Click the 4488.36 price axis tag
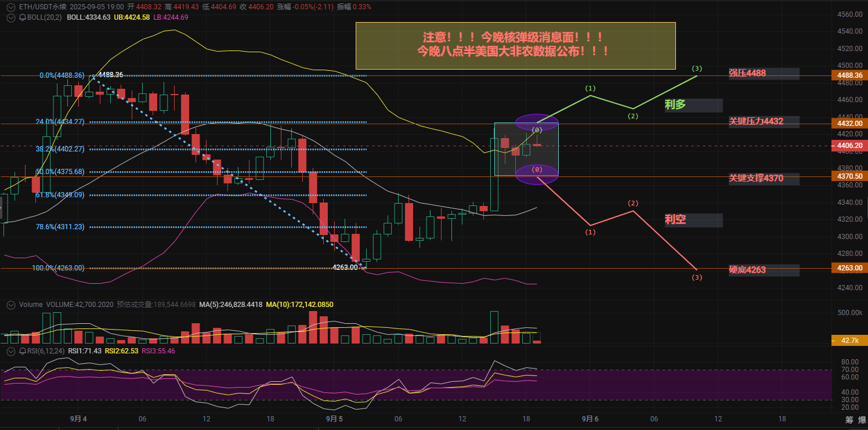The height and width of the screenshot is (430, 868). pos(849,75)
